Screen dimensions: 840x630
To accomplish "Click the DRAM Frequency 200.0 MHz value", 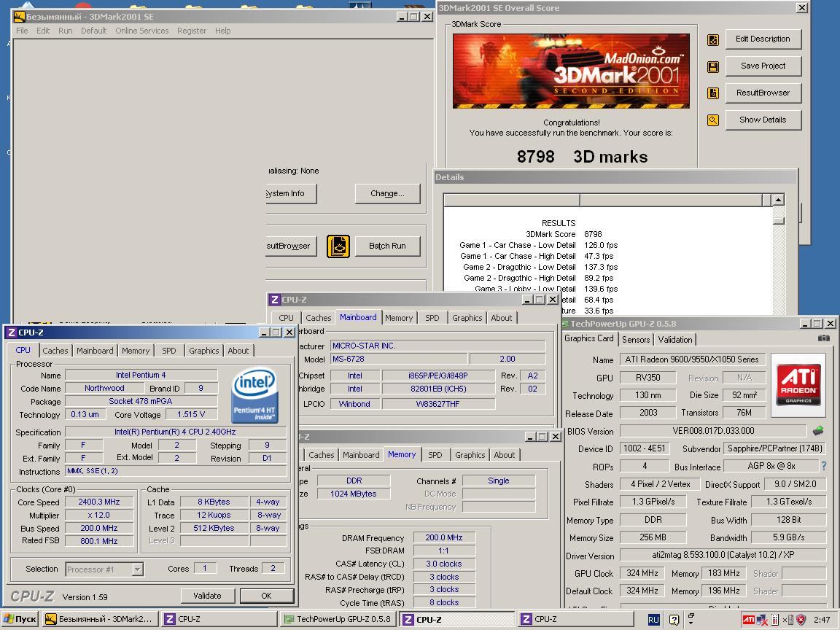I will pyautogui.click(x=444, y=537).
